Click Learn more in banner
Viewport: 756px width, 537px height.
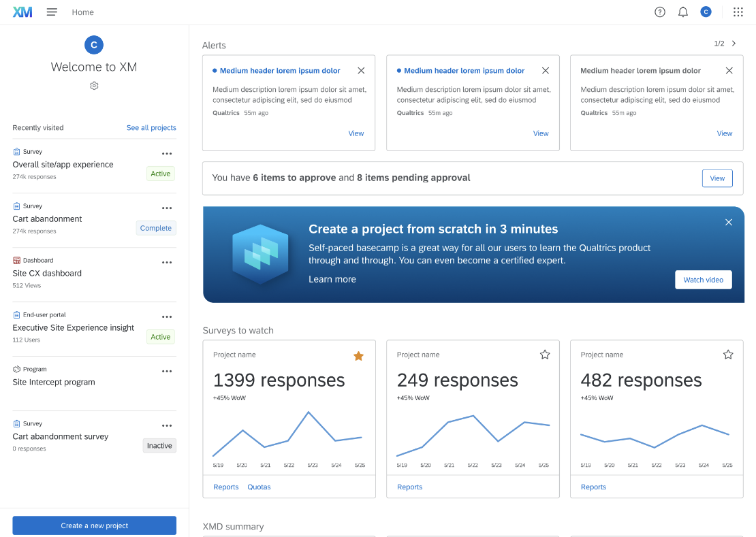[x=332, y=279]
